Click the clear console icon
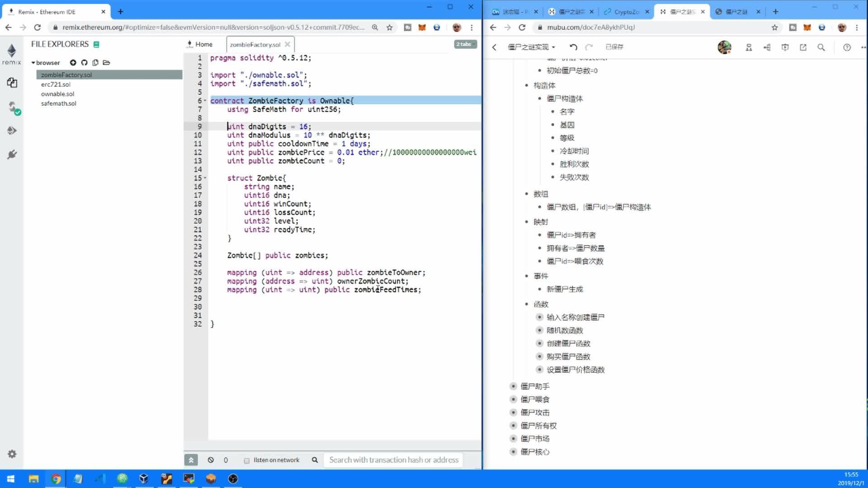Viewport: 868px width, 488px height. [211, 460]
